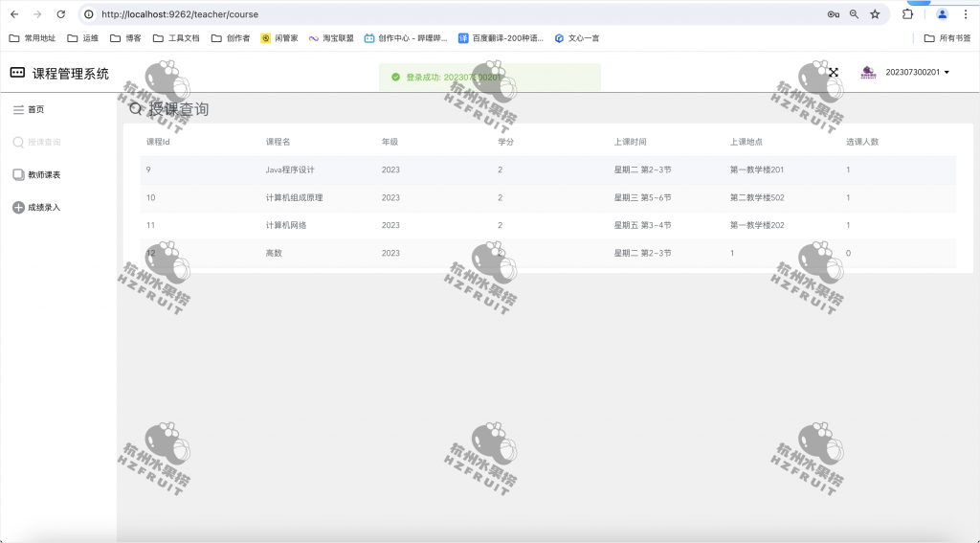Click course Id 10 cell
Image resolution: width=980 pixels, height=543 pixels.
150,197
